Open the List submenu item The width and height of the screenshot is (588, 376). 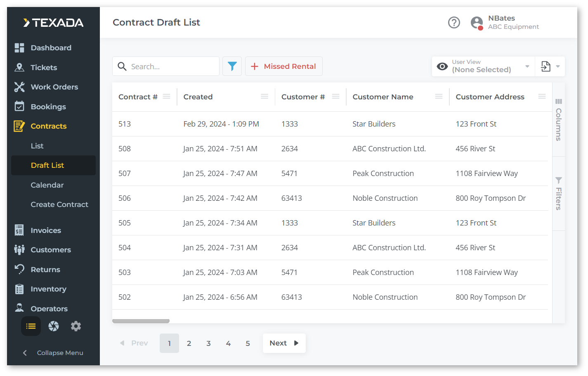tap(37, 146)
